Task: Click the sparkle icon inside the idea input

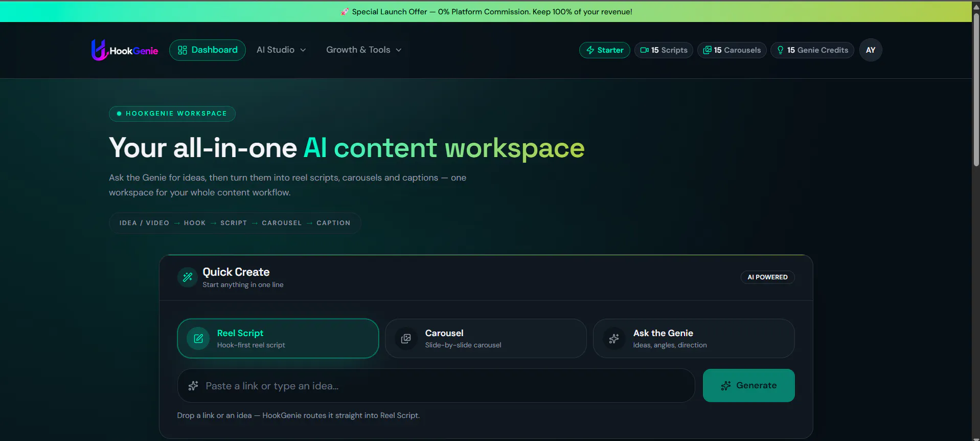Action: pos(193,386)
